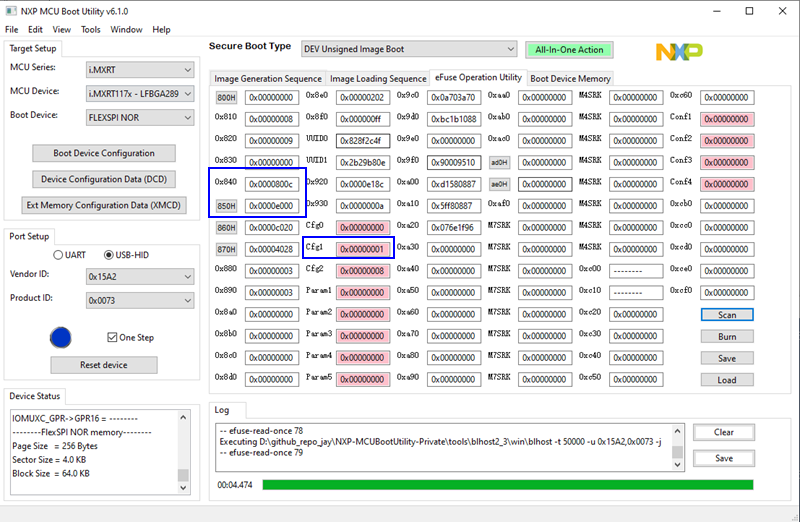This screenshot has width=800, height=522.
Task: Toggle the One Step checkbox
Action: tap(112, 337)
